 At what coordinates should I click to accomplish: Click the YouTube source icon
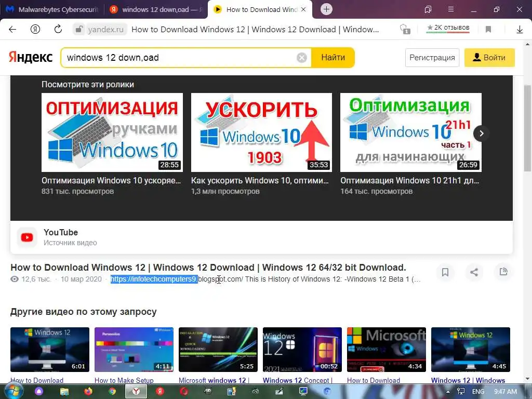(27, 237)
